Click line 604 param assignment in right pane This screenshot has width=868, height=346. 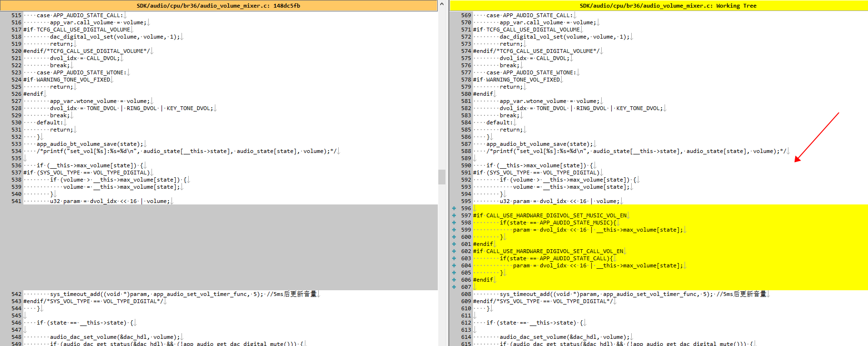tap(598, 265)
